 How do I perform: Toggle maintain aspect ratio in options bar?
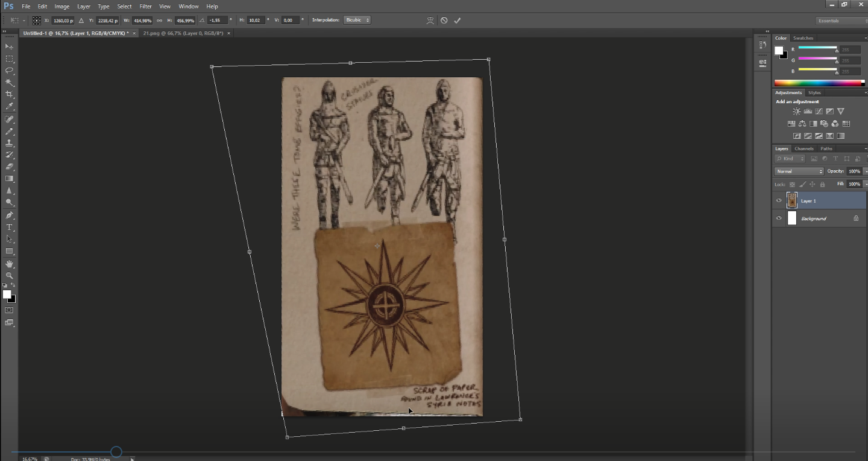(x=159, y=20)
